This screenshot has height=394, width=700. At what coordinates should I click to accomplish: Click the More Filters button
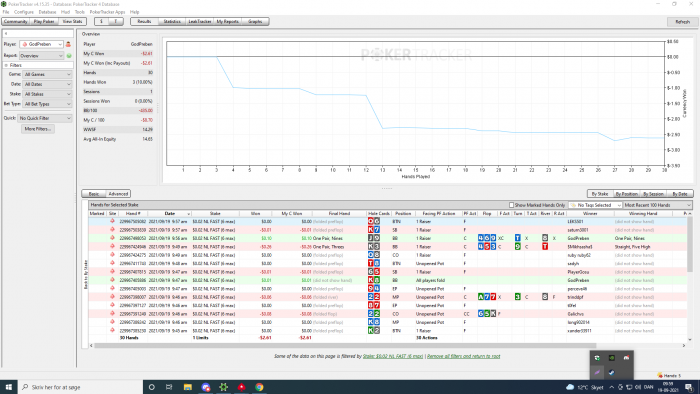click(x=38, y=129)
